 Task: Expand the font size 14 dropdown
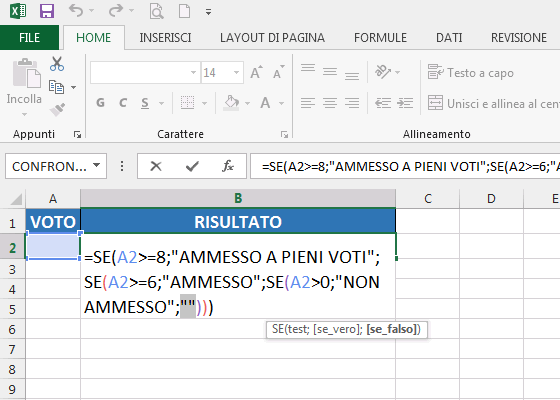pos(236,73)
